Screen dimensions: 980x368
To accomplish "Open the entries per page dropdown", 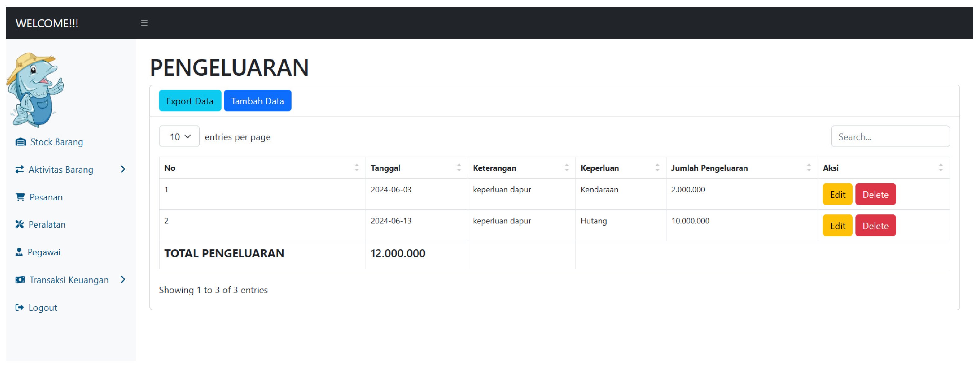I will pyautogui.click(x=179, y=136).
